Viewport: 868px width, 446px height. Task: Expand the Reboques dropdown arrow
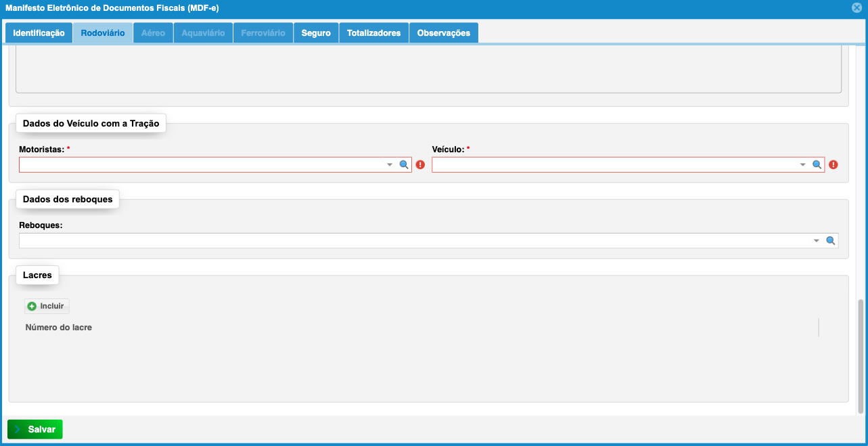pyautogui.click(x=817, y=240)
